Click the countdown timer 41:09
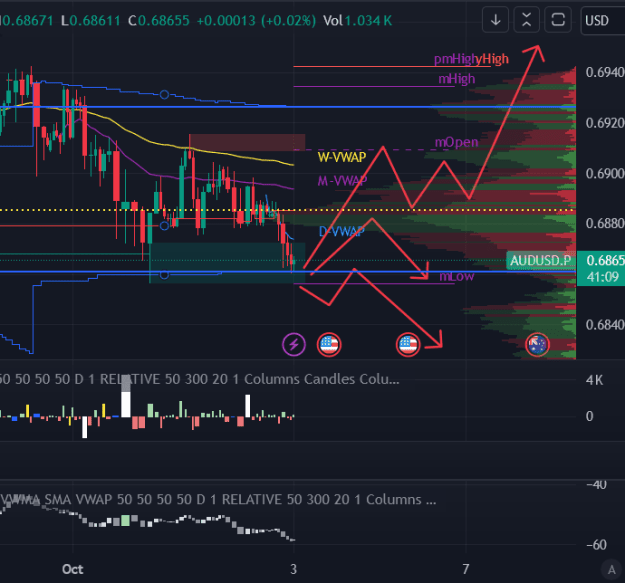The width and height of the screenshot is (625, 583). coord(602,277)
